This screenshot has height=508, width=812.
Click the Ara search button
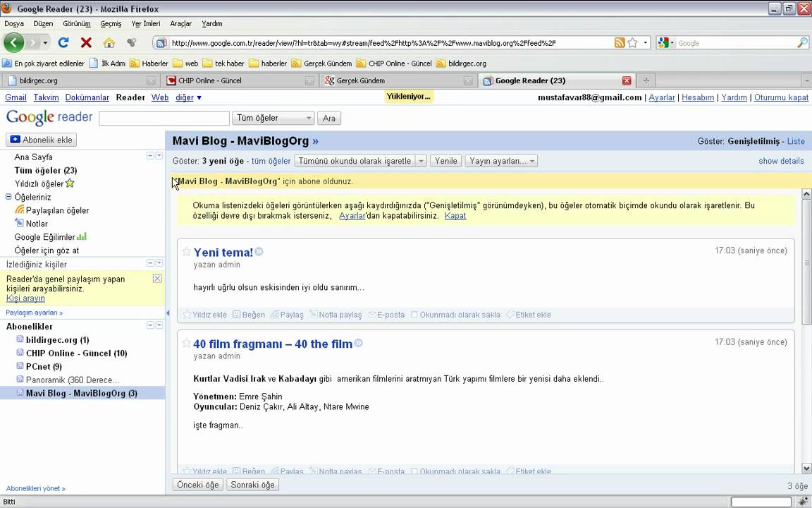click(x=329, y=119)
